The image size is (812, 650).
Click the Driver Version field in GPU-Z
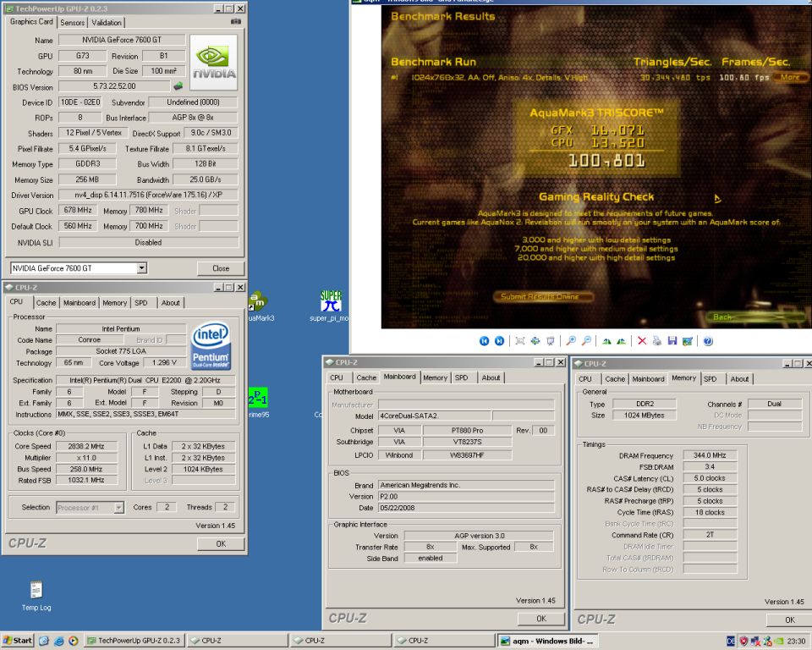pos(148,195)
